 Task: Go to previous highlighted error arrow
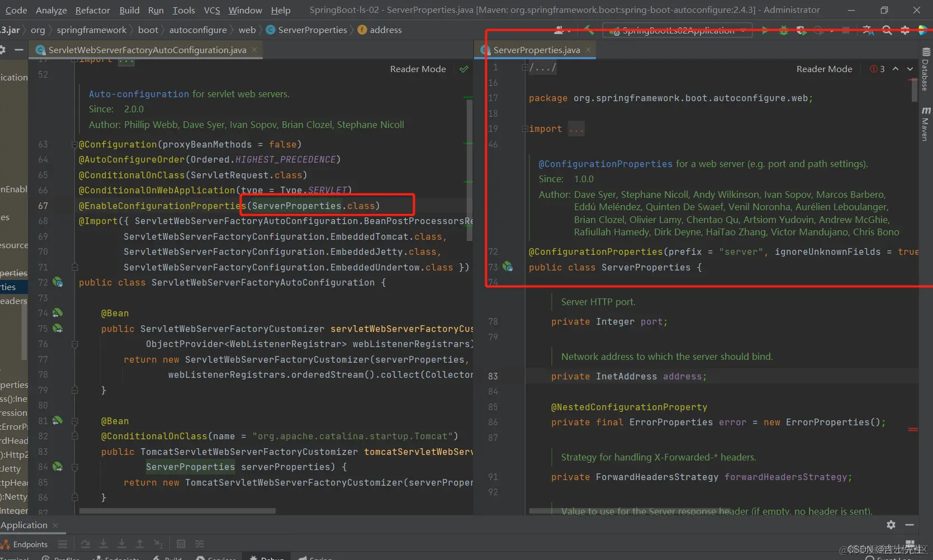(x=896, y=69)
